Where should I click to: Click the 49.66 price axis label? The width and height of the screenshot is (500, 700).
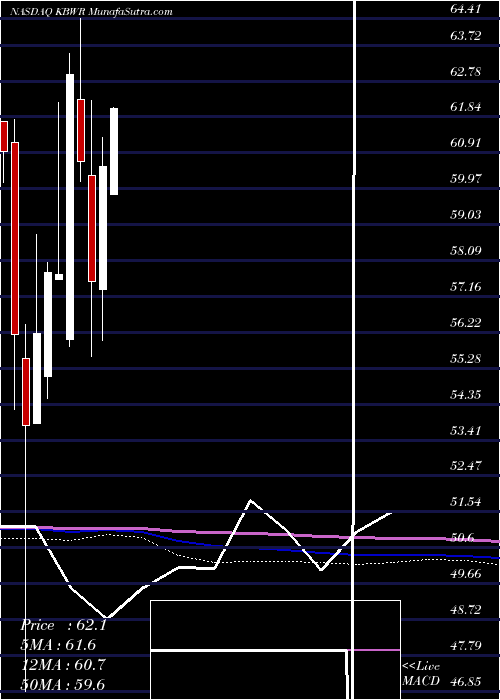click(466, 574)
